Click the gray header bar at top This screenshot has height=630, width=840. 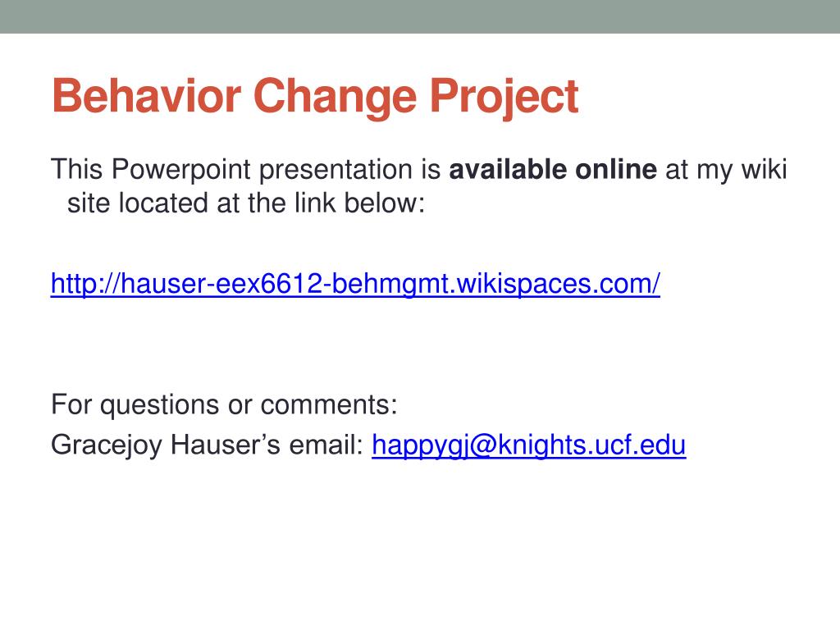(420, 16)
